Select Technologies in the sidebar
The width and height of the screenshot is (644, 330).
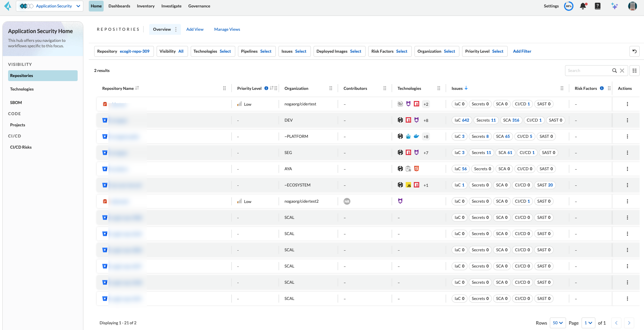point(43,89)
